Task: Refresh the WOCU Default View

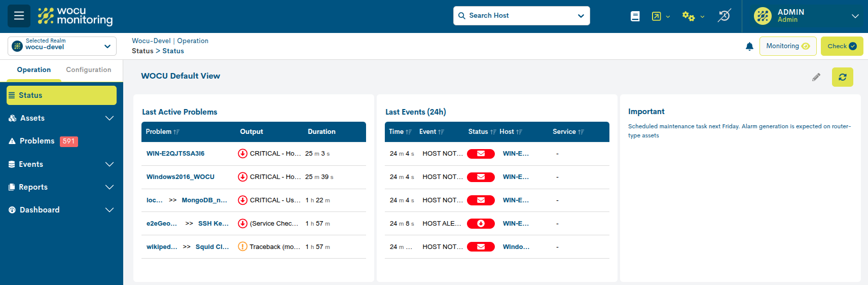Action: click(x=842, y=77)
